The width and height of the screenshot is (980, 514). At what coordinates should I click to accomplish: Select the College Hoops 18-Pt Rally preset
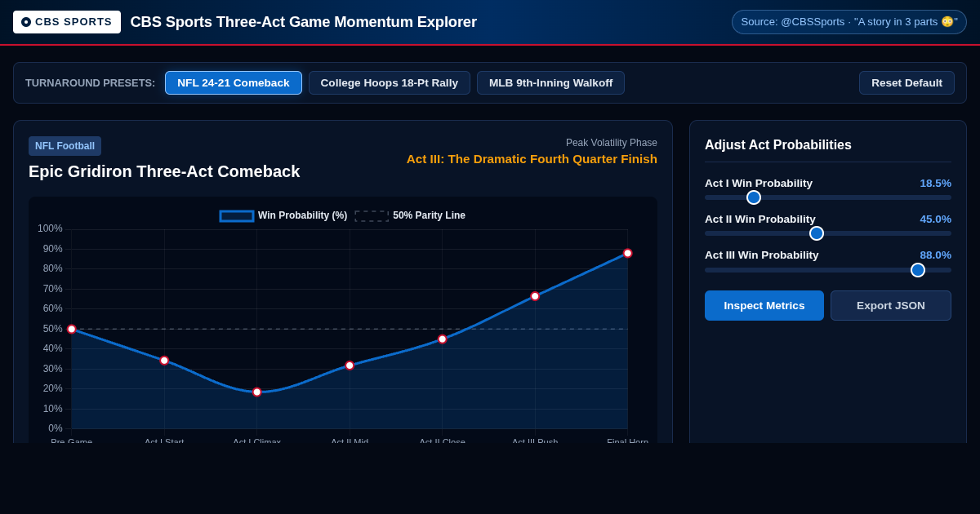tap(390, 82)
